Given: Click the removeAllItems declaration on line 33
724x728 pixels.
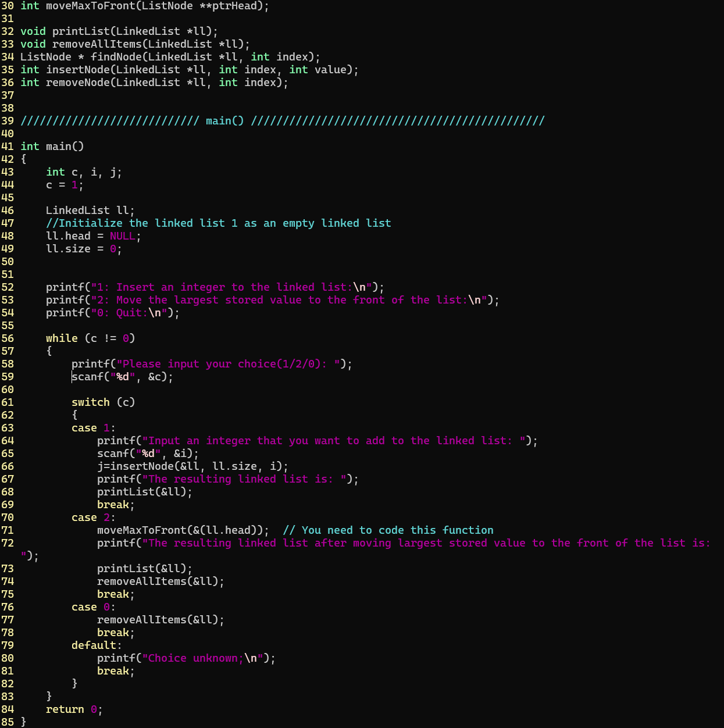Looking at the screenshot, I should pyautogui.click(x=135, y=44).
